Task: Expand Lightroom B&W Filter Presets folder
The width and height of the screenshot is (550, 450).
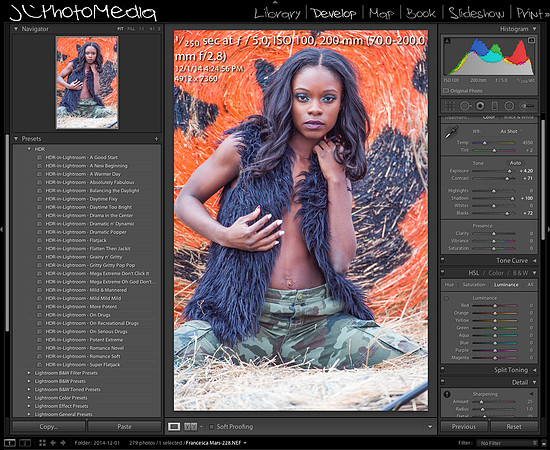Action: click(x=29, y=373)
